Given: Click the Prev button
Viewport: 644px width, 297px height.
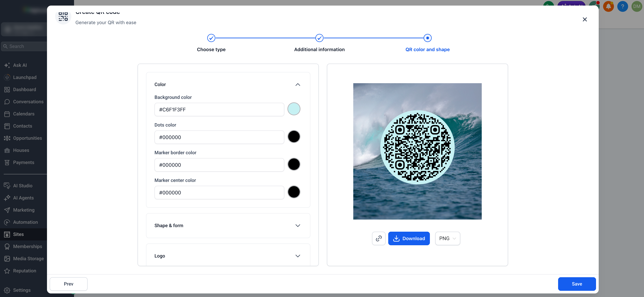Looking at the screenshot, I should click(x=68, y=284).
